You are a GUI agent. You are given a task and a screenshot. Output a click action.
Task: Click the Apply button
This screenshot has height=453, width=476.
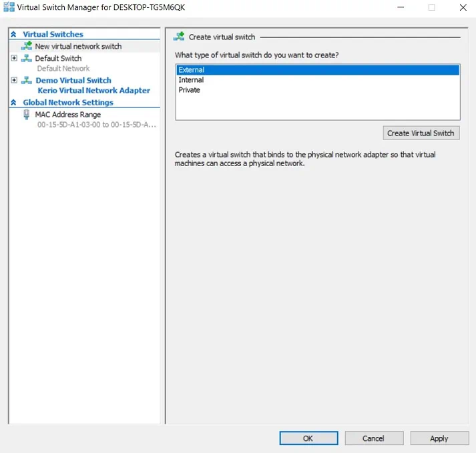pyautogui.click(x=439, y=438)
